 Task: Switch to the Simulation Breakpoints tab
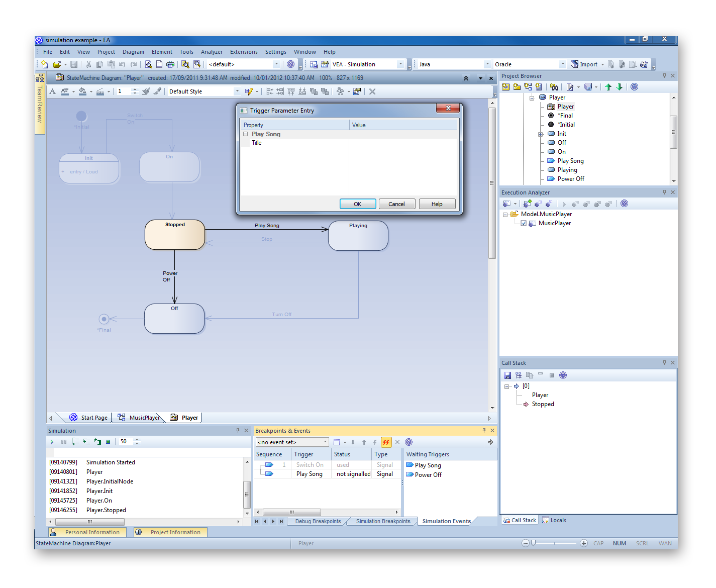(383, 521)
